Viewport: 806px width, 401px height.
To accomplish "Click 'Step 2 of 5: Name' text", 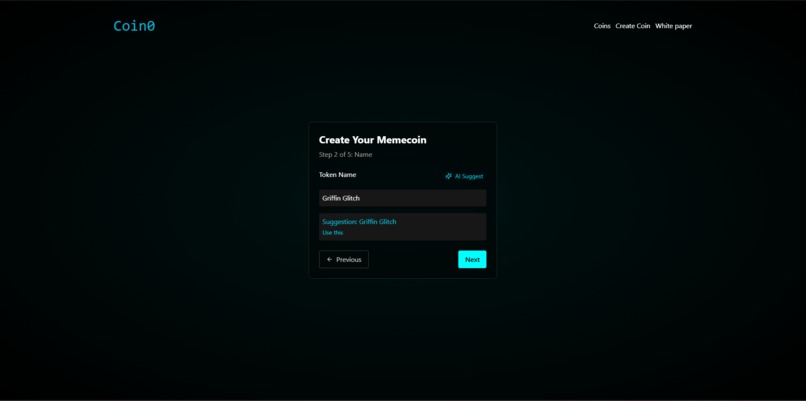I will pos(345,154).
